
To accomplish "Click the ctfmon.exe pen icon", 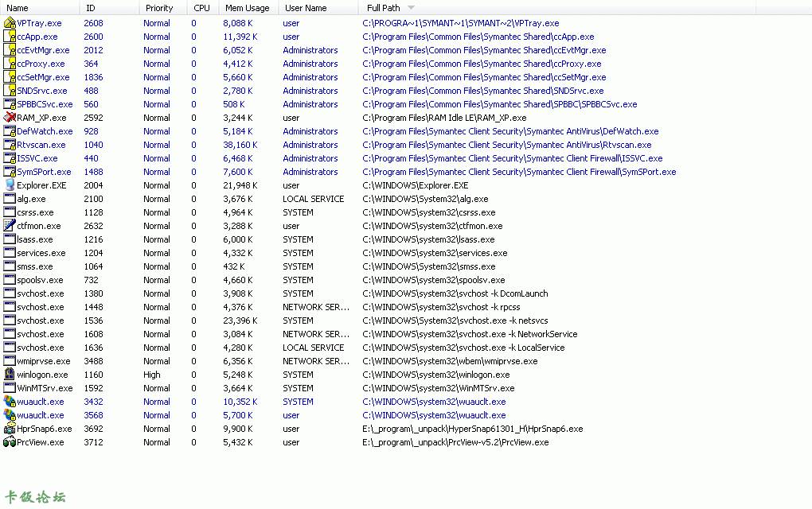I will (10, 226).
